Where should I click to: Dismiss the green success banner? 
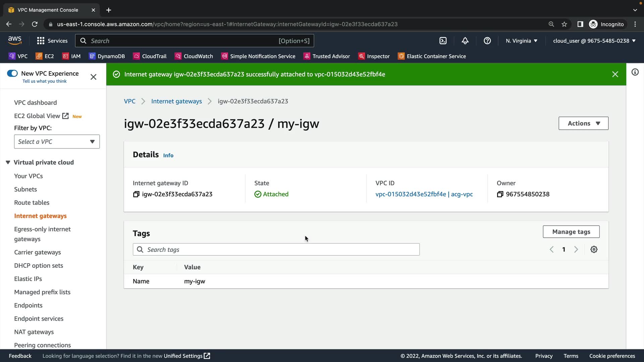(615, 74)
